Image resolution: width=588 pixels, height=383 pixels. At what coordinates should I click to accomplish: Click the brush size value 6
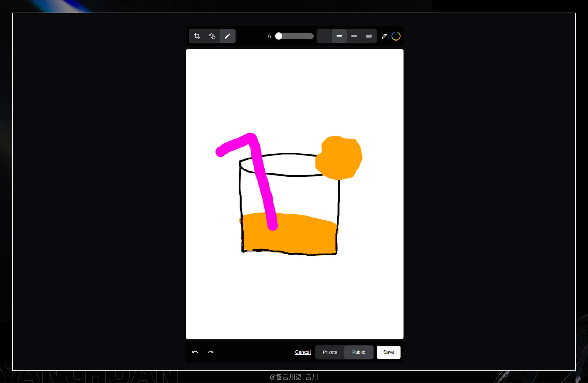269,36
